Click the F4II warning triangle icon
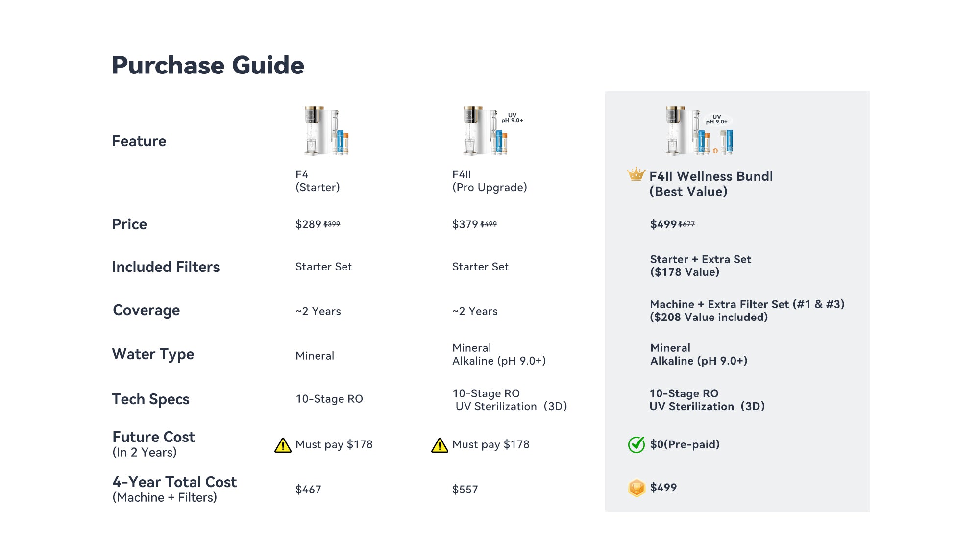 pyautogui.click(x=440, y=445)
